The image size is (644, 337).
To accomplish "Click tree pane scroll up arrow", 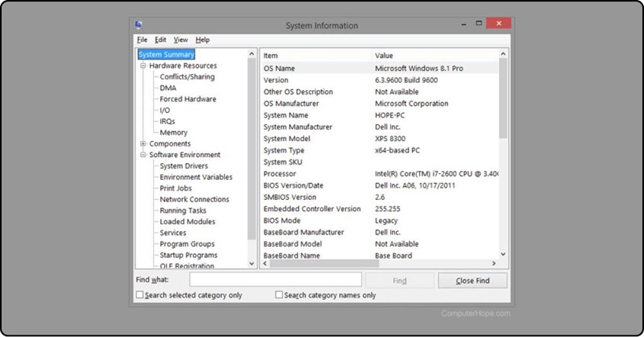I will click(x=252, y=54).
